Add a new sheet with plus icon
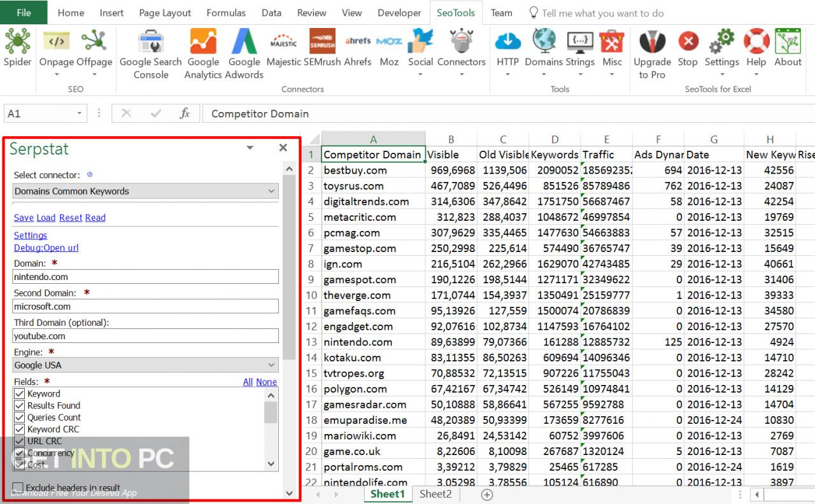This screenshot has width=815, height=504. (487, 494)
